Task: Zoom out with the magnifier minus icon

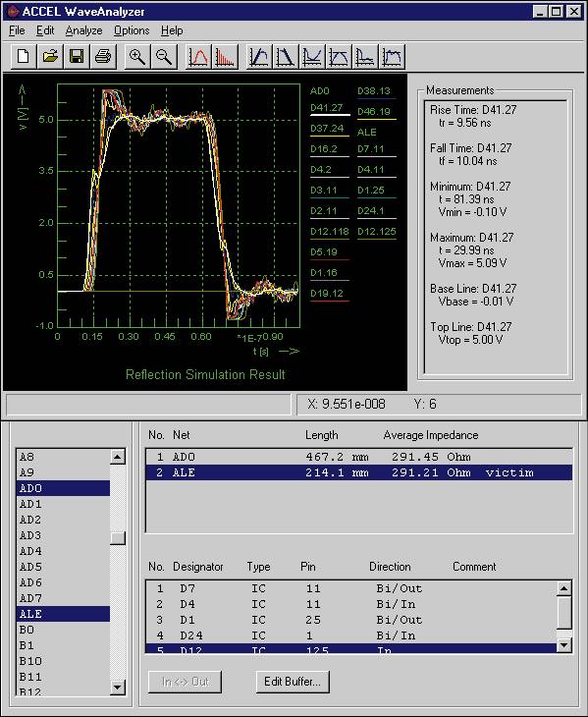Action: pyautogui.click(x=164, y=57)
